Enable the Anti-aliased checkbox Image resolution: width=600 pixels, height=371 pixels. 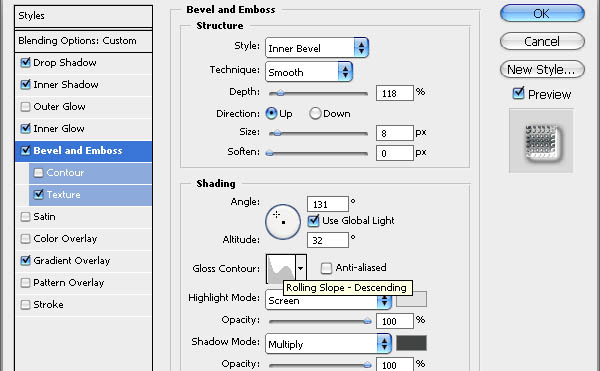pyautogui.click(x=326, y=268)
